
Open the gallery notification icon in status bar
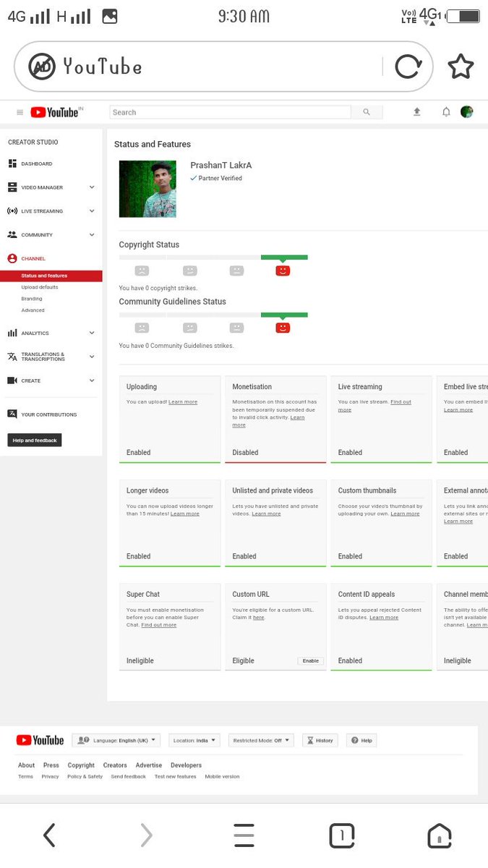pyautogui.click(x=110, y=16)
